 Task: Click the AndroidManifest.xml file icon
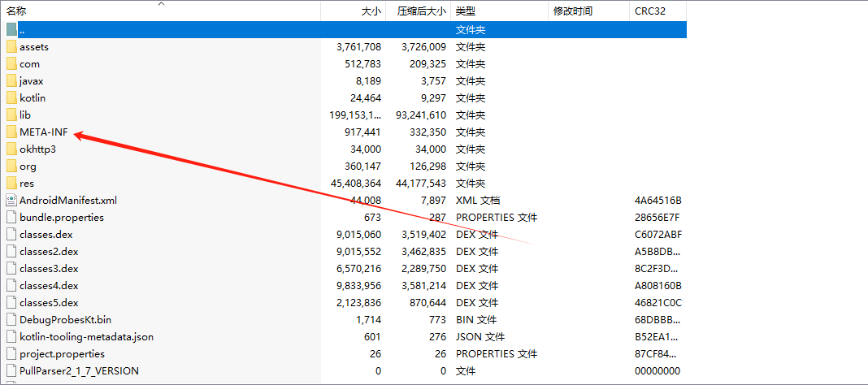tap(11, 201)
